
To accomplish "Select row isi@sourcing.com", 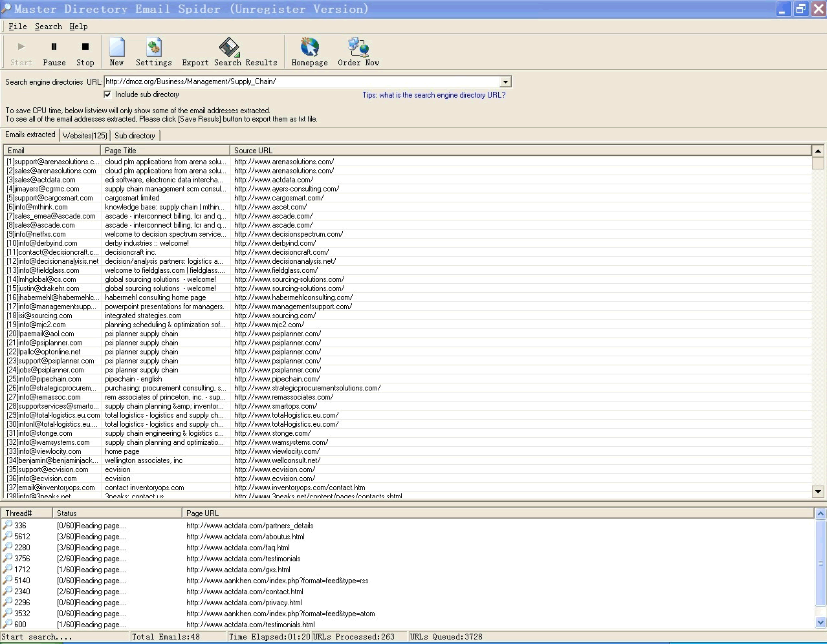I will click(x=408, y=316).
